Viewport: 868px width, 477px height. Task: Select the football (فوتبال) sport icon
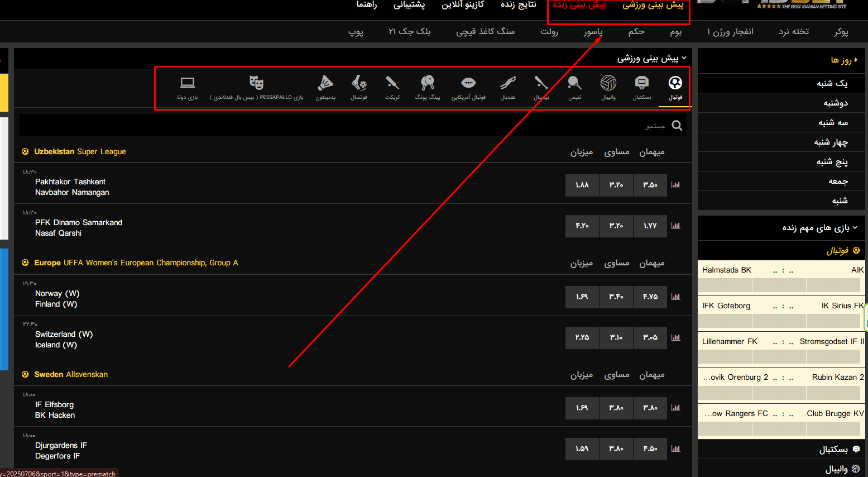(x=675, y=83)
